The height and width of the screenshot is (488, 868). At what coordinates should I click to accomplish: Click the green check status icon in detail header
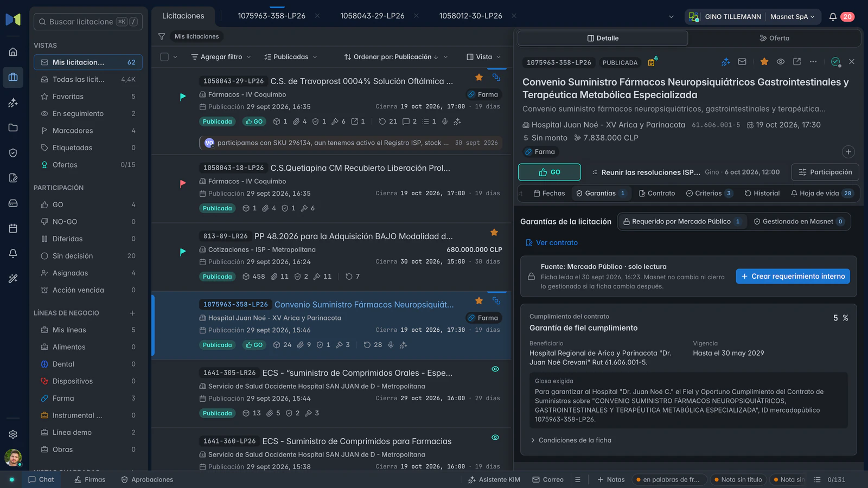pyautogui.click(x=835, y=62)
